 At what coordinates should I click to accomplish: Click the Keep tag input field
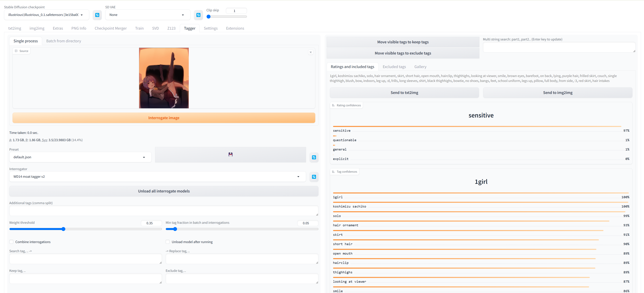86,278
